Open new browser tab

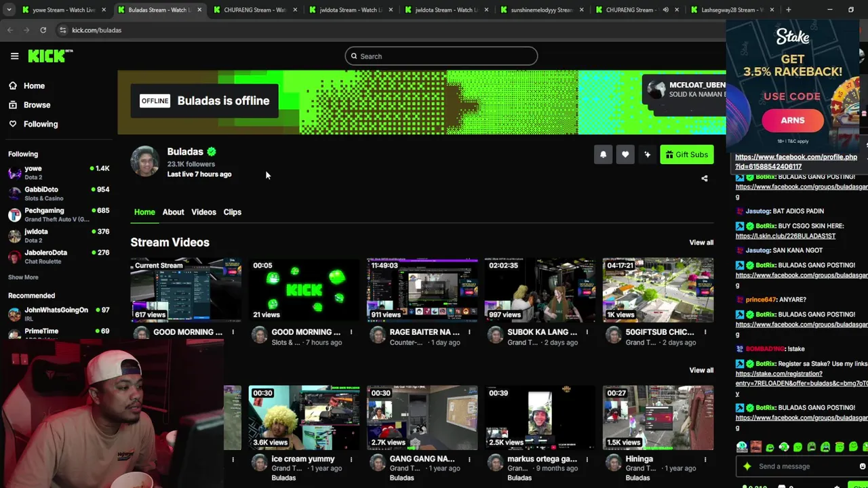pos(788,9)
